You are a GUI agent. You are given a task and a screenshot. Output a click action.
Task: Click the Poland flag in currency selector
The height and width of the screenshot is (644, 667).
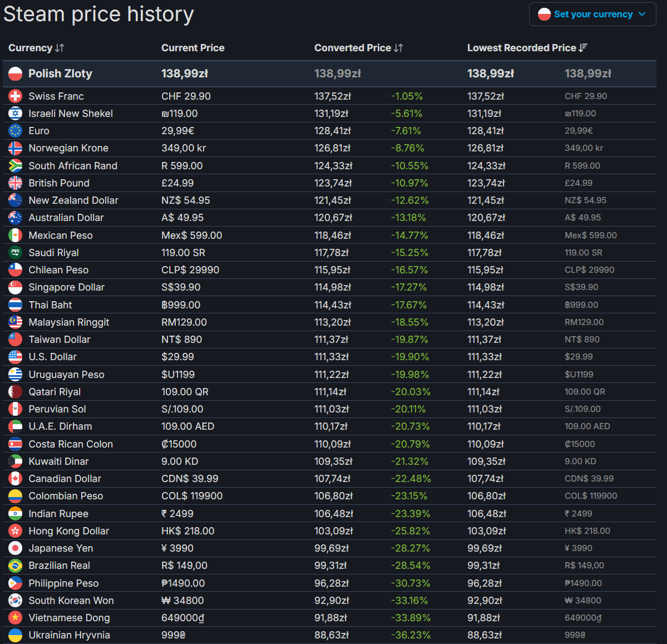click(544, 14)
